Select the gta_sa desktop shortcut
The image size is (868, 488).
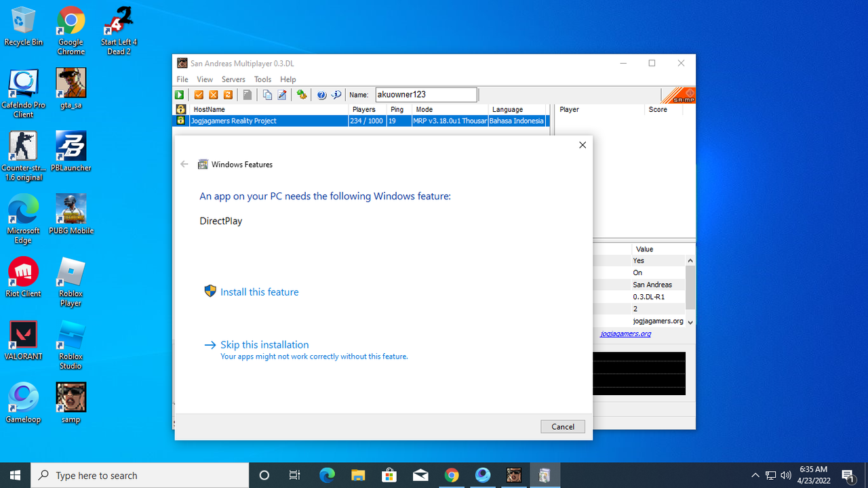click(x=71, y=89)
